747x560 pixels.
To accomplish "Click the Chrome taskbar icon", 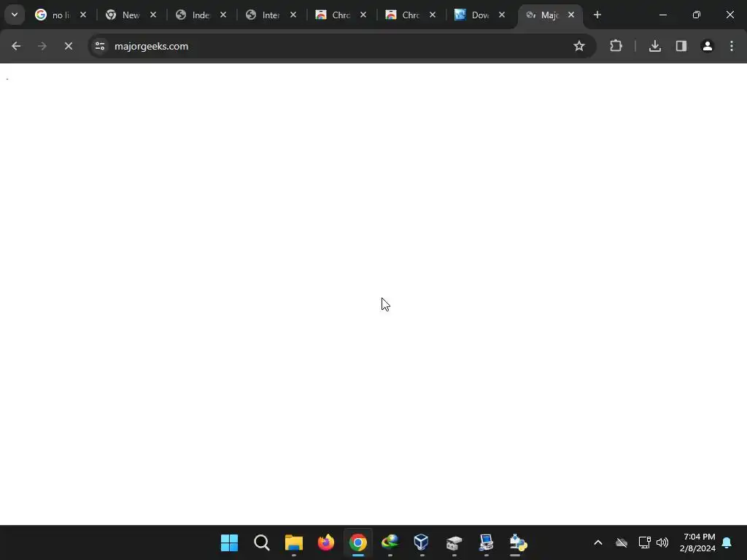I will (357, 542).
